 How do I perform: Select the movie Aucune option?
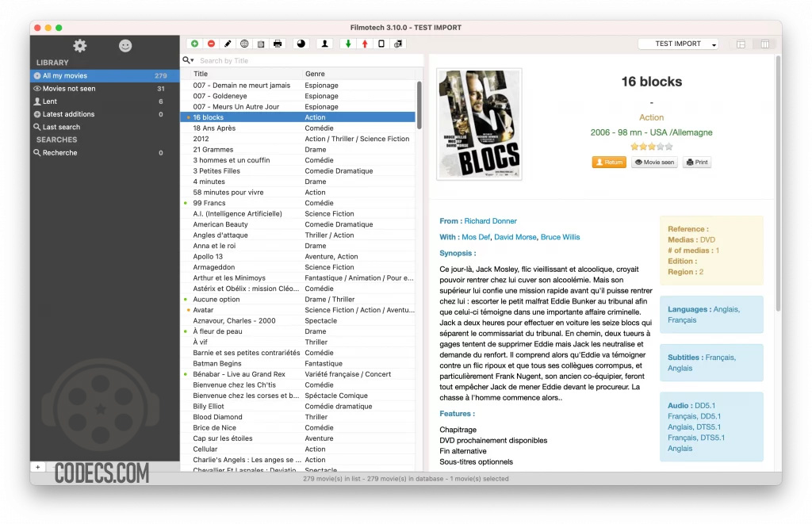coord(298,300)
